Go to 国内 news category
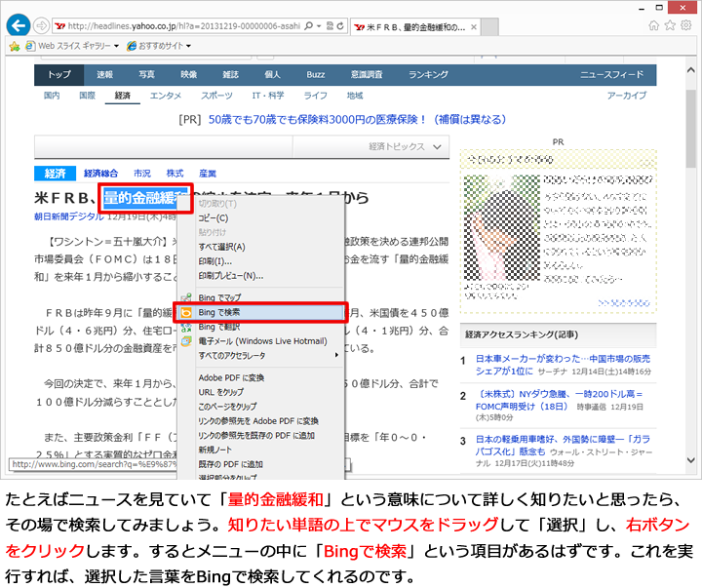 coord(52,96)
